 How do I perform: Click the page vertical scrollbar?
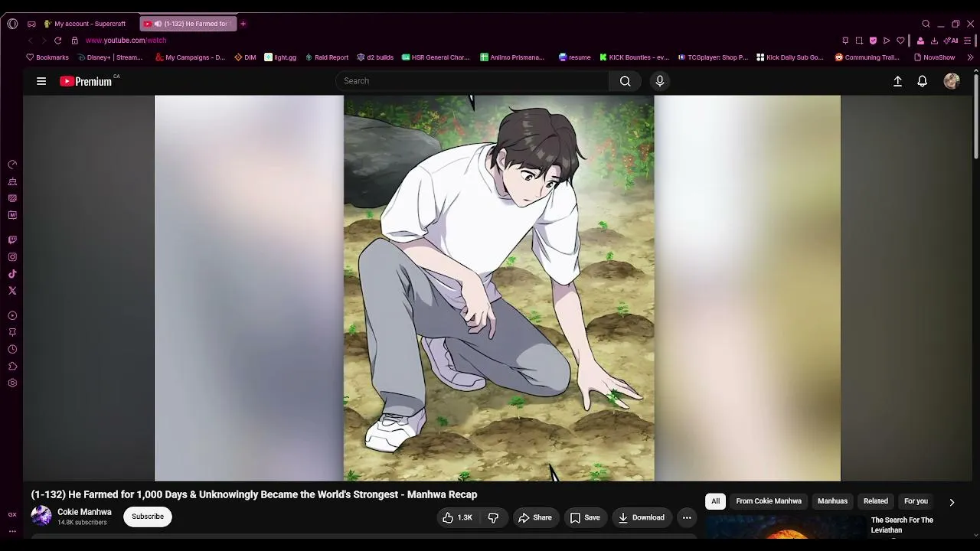[x=976, y=115]
